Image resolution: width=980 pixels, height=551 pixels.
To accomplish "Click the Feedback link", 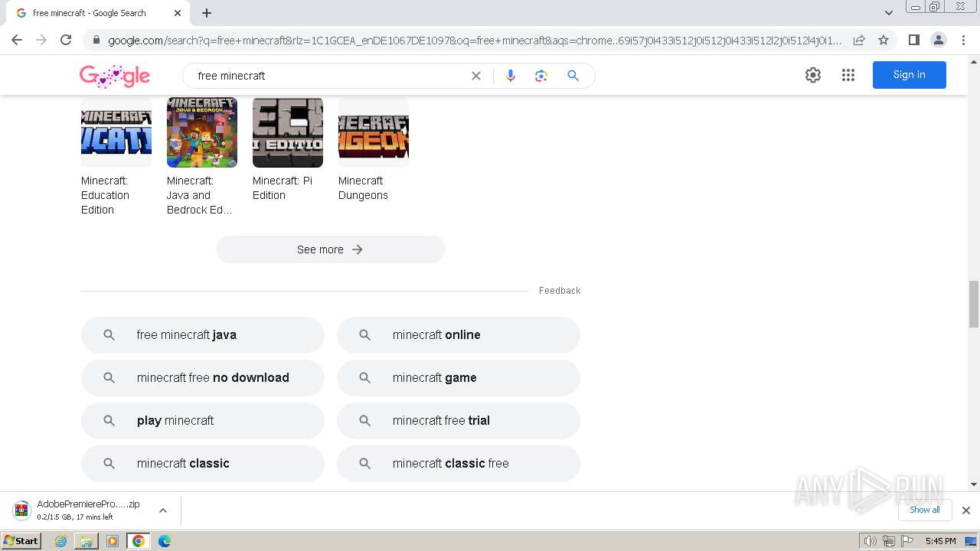I will (560, 291).
